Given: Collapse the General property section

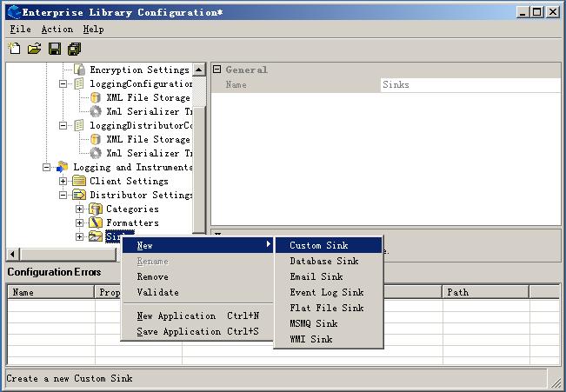Looking at the screenshot, I should [217, 70].
